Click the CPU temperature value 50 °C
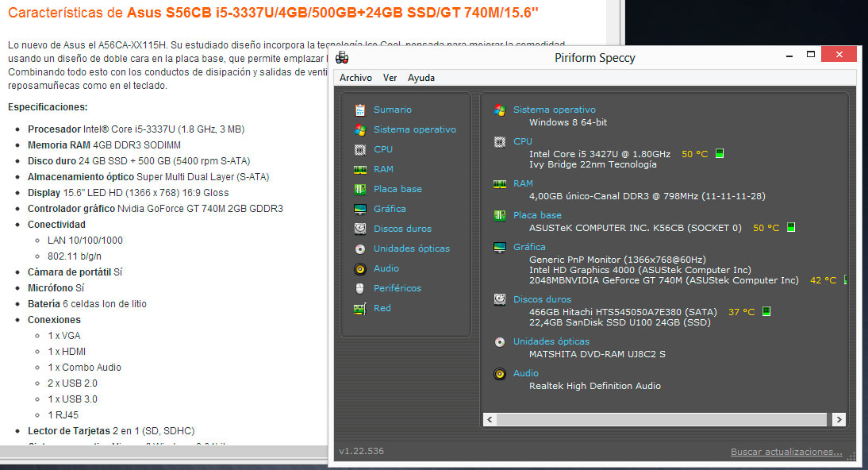 point(695,154)
